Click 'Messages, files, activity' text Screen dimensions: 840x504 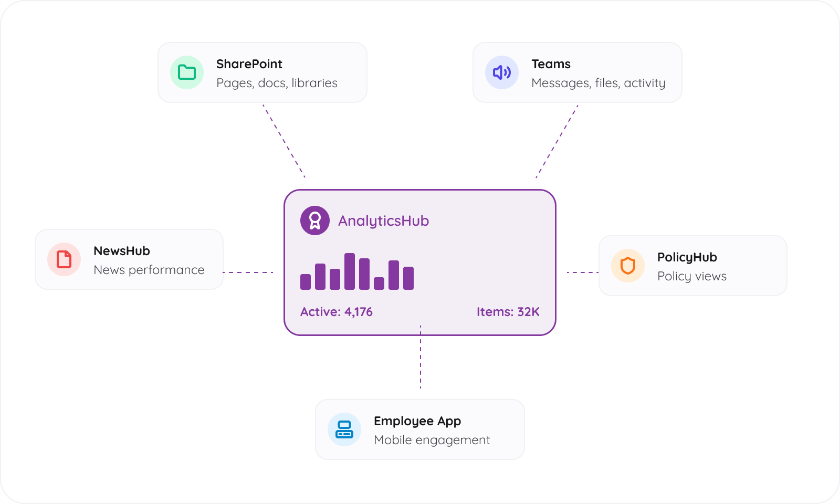click(598, 83)
